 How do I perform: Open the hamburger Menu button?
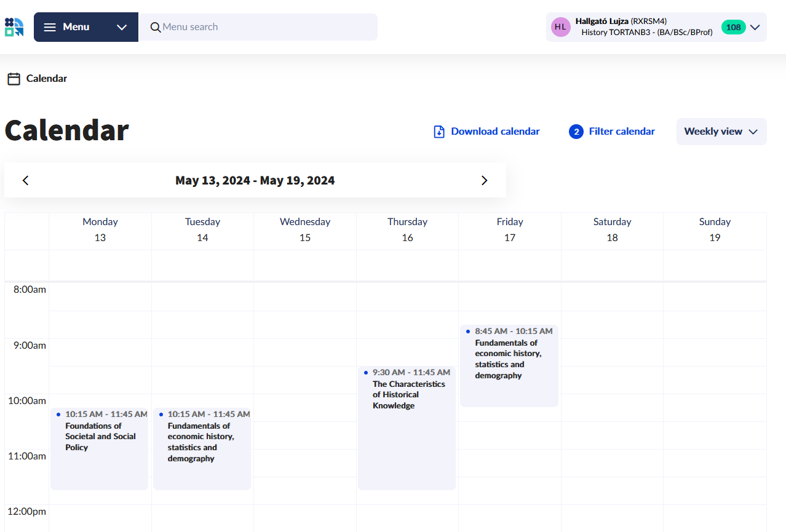[x=67, y=27]
